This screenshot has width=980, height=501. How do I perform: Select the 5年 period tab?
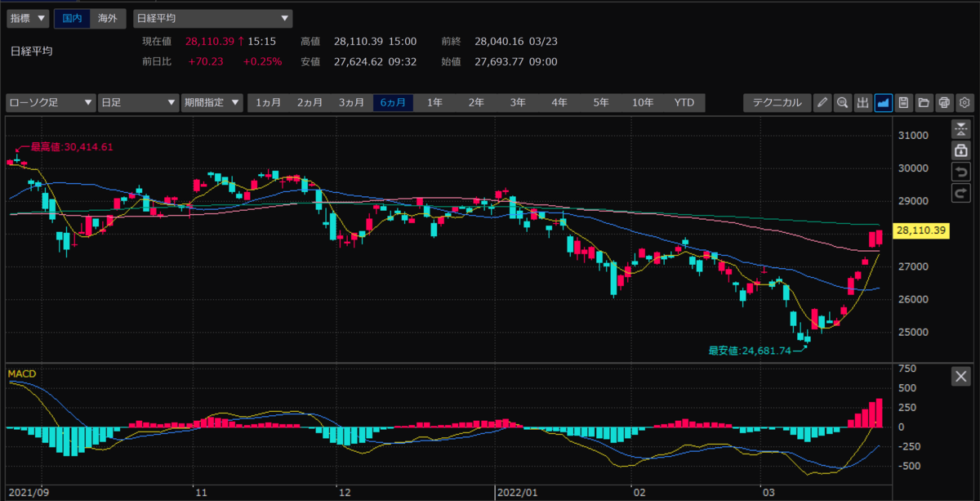tap(601, 103)
